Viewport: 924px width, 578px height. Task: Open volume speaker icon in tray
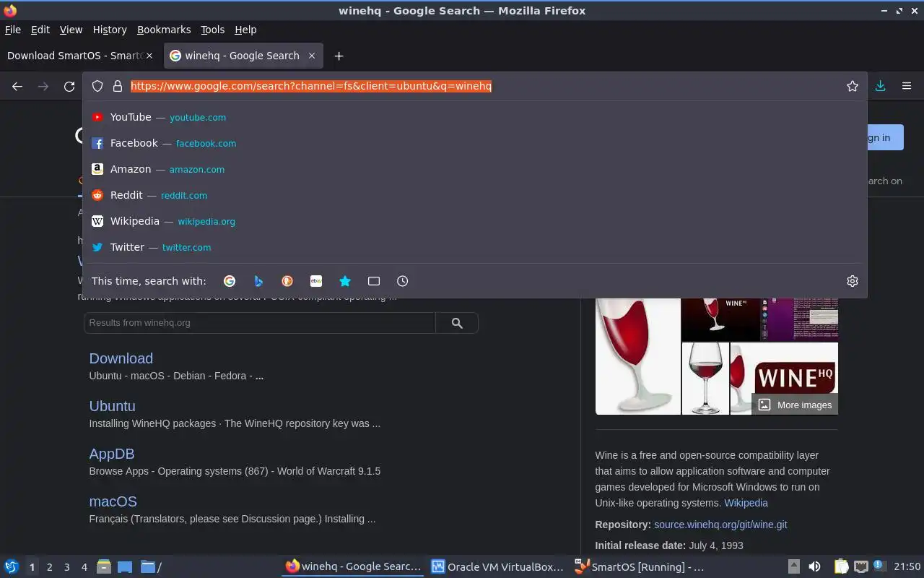click(x=814, y=566)
